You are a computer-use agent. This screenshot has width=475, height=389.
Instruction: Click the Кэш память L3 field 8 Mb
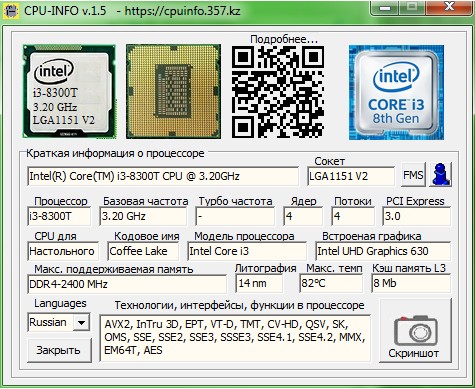click(411, 283)
